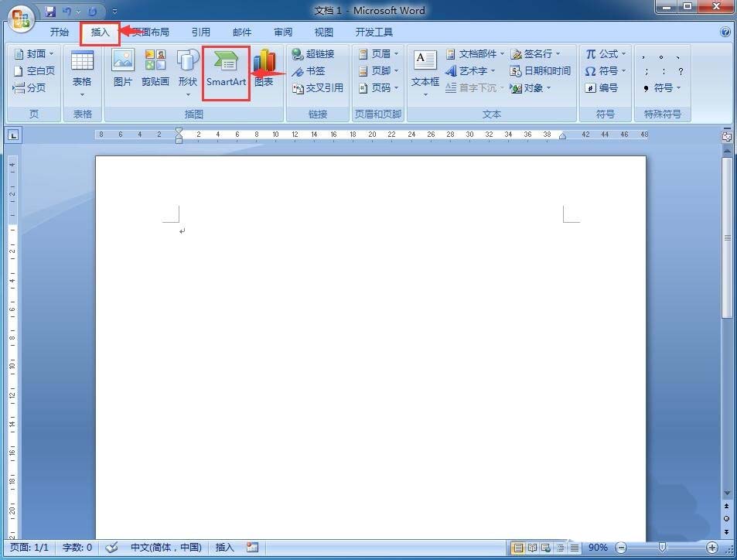The image size is (737, 560).
Task: Insert the semicolon special symbol
Action: (x=647, y=71)
